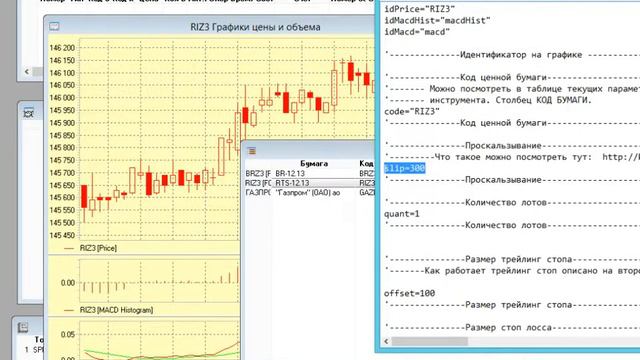The height and width of the screenshot is (360, 640).
Task: Click the 'Идентификатор на графике' comment line
Action: pyautogui.click(x=512, y=55)
